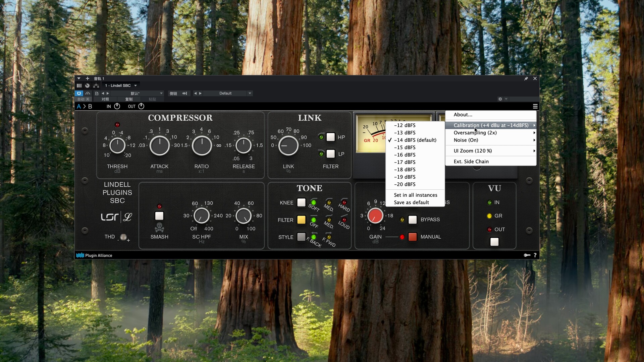The width and height of the screenshot is (644, 362).
Task: Adjust the THD trim knob
Action: pos(123,237)
